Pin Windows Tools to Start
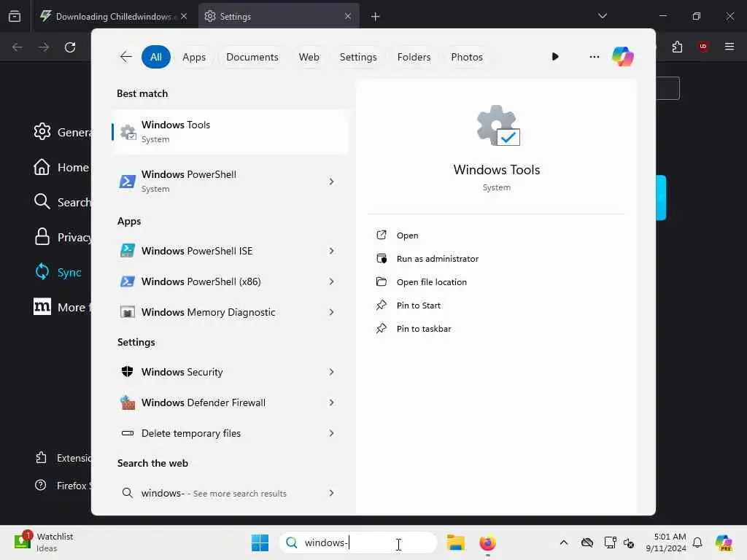The width and height of the screenshot is (747, 560). [x=418, y=306]
